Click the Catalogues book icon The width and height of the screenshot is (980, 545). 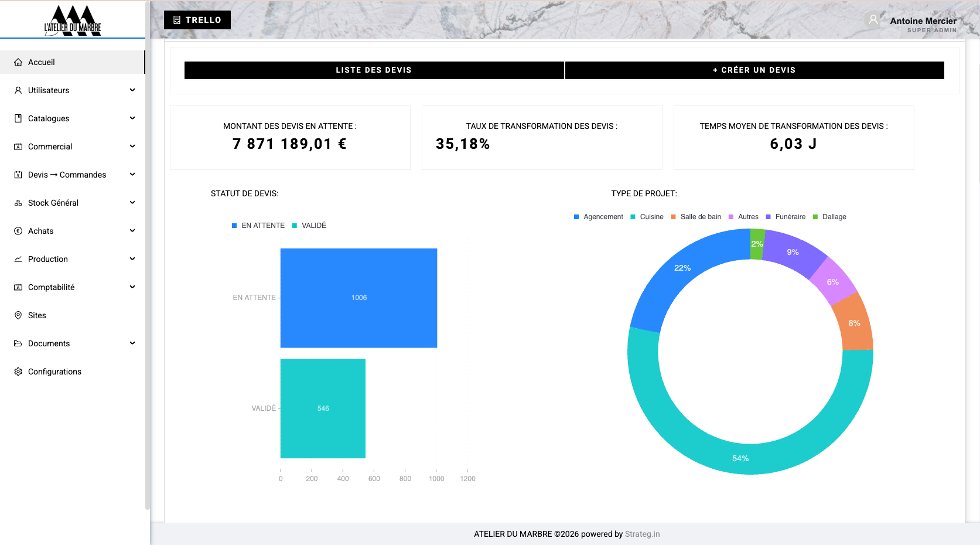tap(18, 118)
